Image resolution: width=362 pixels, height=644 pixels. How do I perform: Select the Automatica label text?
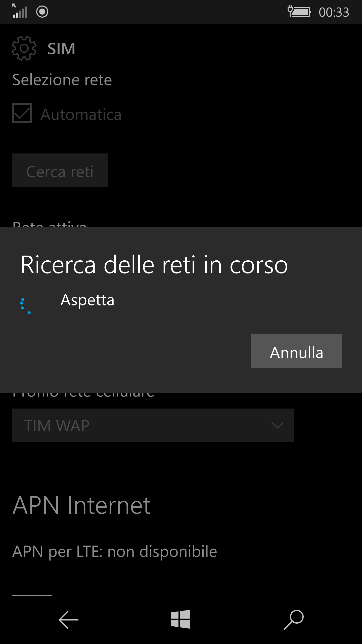pyautogui.click(x=81, y=114)
